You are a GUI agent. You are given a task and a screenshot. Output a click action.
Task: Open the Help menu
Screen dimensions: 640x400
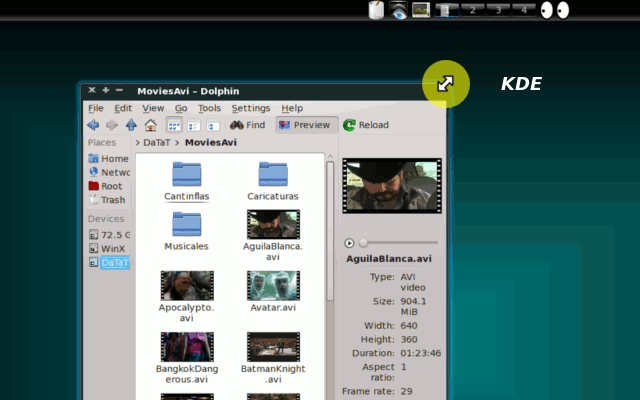(292, 108)
